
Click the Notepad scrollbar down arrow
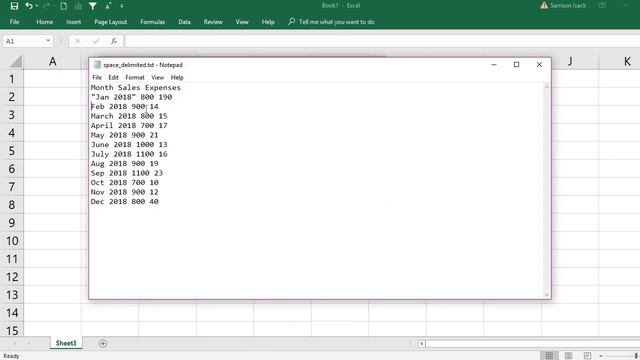point(547,295)
